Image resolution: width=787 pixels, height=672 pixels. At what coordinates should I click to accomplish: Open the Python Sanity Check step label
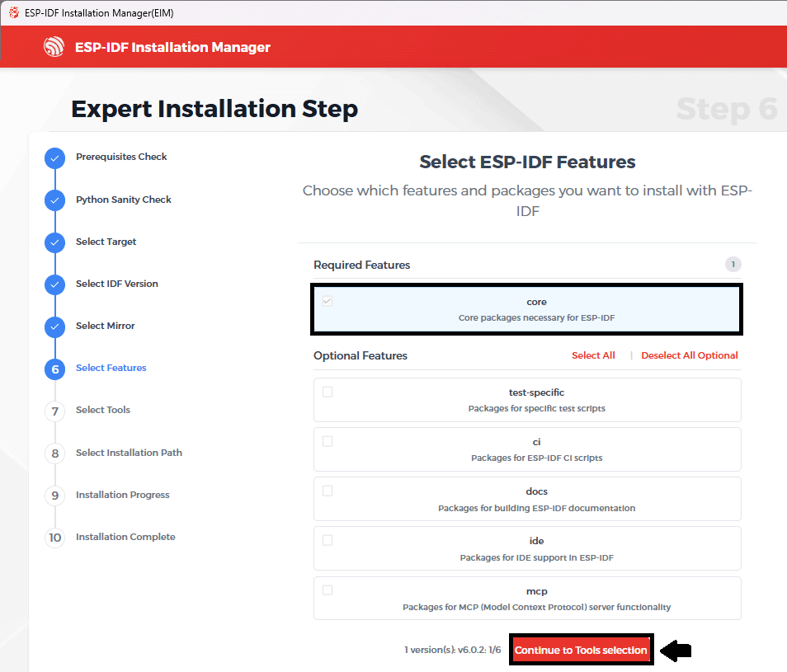point(124,200)
